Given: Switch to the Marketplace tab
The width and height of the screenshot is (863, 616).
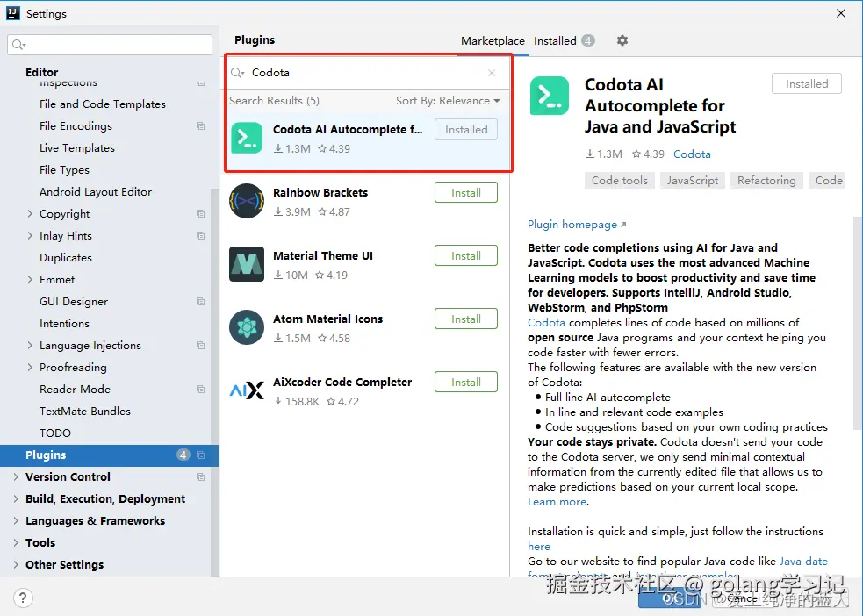Looking at the screenshot, I should coord(493,40).
